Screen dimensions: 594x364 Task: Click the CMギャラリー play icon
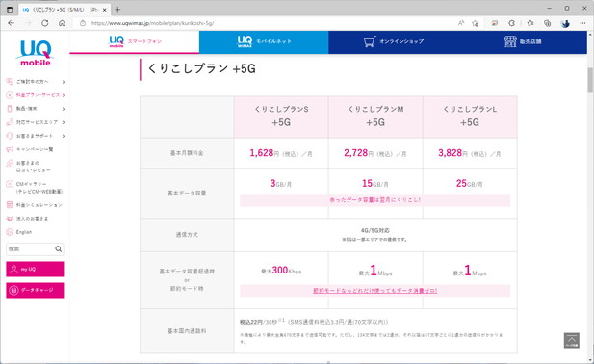coord(10,184)
